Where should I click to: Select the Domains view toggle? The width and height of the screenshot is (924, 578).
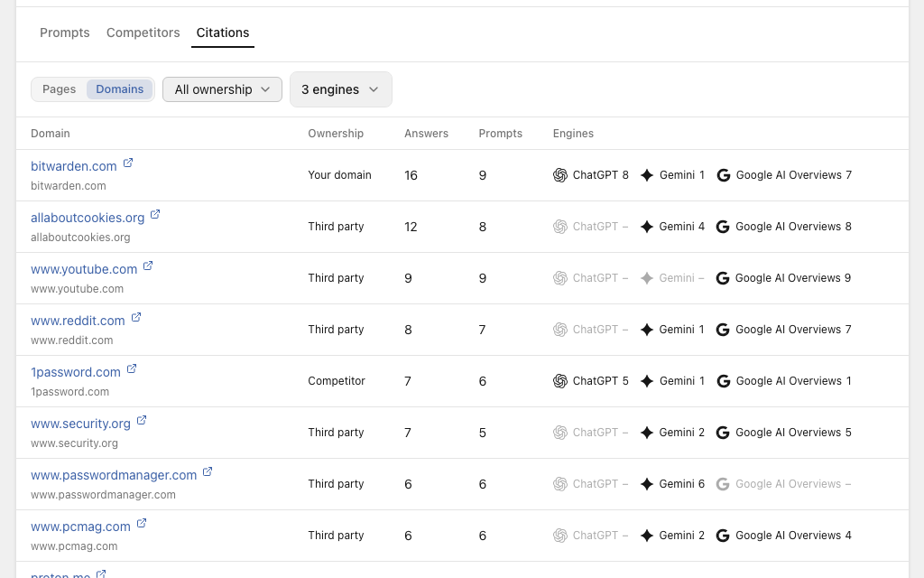click(x=120, y=89)
